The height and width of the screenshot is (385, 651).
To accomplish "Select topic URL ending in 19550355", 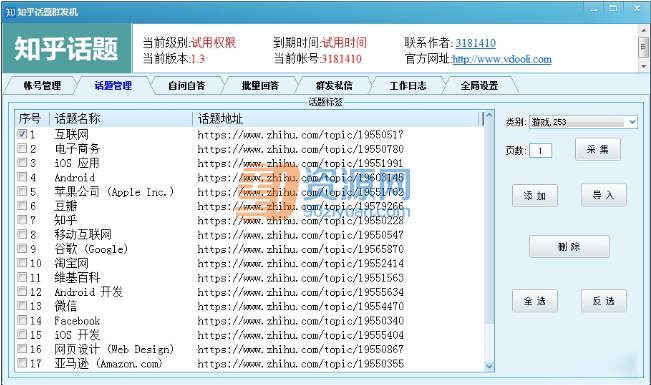I will click(x=300, y=364).
